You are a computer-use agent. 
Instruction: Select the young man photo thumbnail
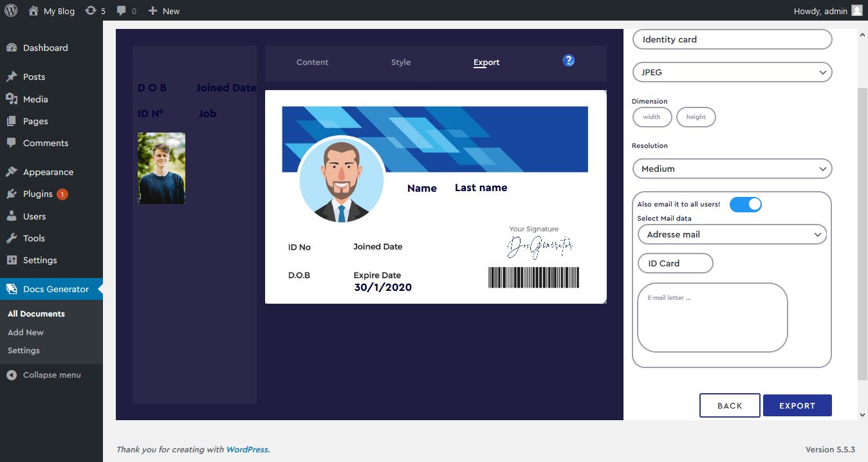(x=162, y=169)
